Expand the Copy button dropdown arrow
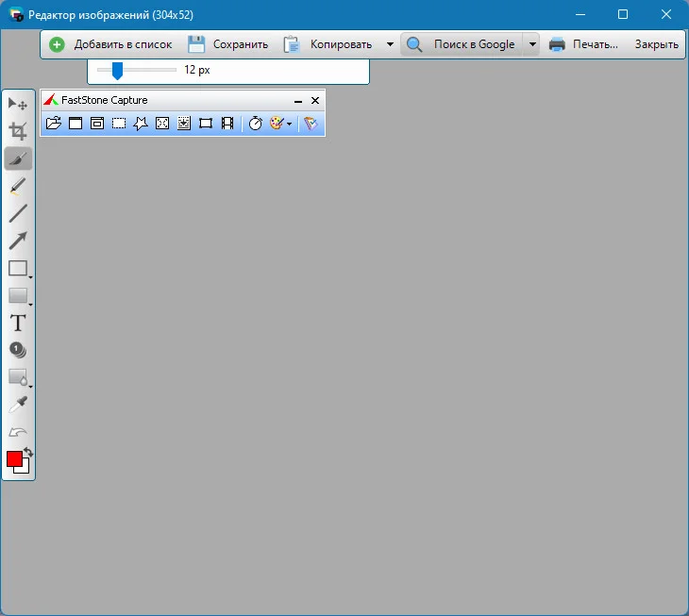This screenshot has height=616, width=689. click(390, 44)
